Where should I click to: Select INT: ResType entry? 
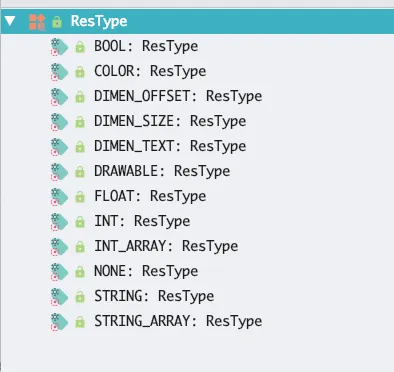point(142,221)
